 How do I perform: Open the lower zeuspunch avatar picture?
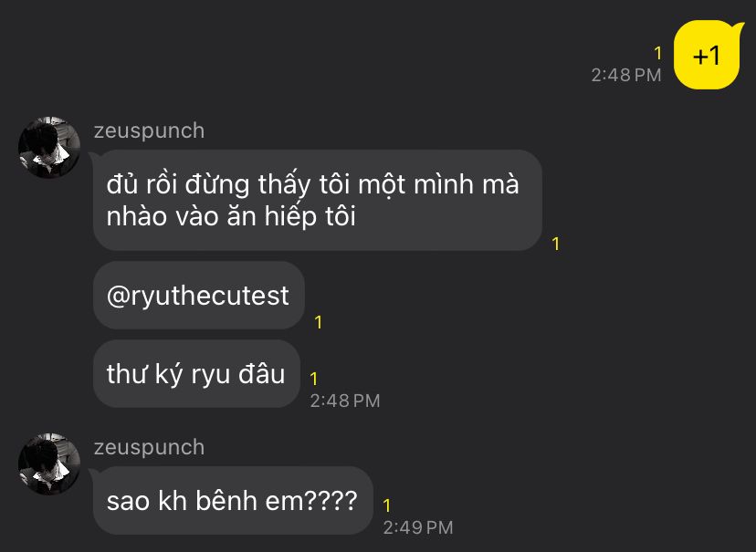tap(49, 463)
